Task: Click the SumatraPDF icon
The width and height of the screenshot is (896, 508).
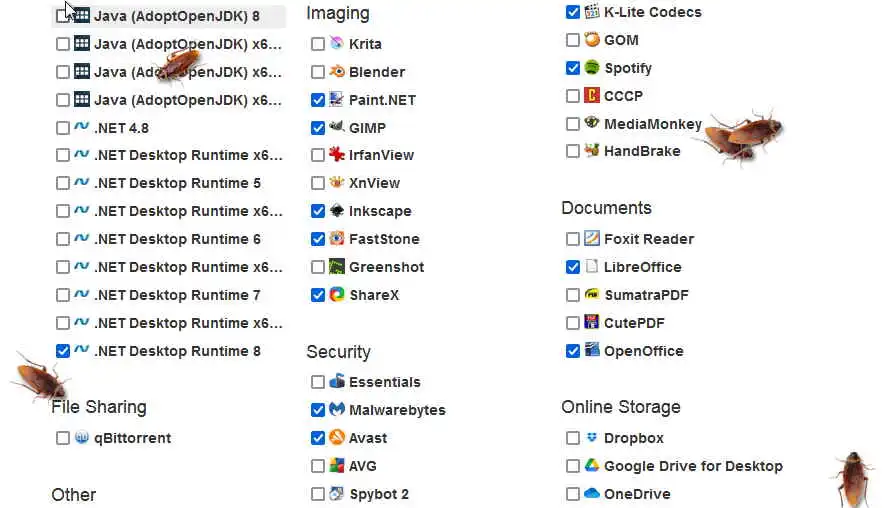Action: (592, 294)
